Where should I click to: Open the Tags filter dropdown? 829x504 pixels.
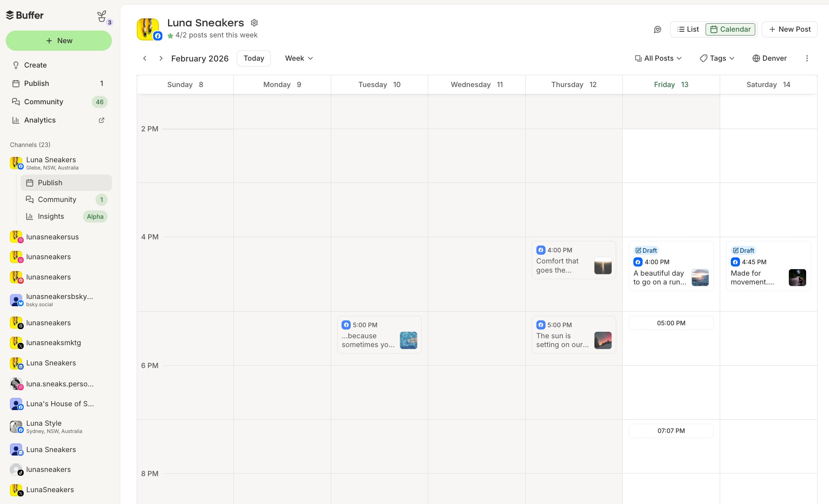717,58
